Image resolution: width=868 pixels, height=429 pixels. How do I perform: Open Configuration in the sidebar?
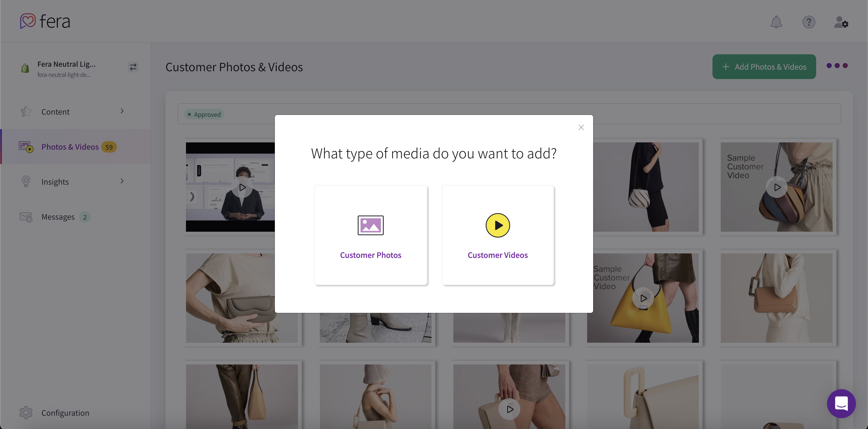point(65,413)
